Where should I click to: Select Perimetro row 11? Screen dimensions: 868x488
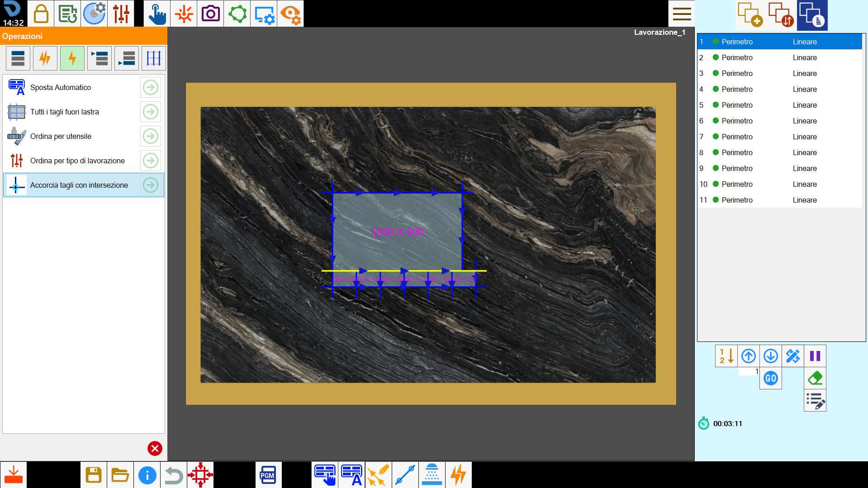pos(780,200)
